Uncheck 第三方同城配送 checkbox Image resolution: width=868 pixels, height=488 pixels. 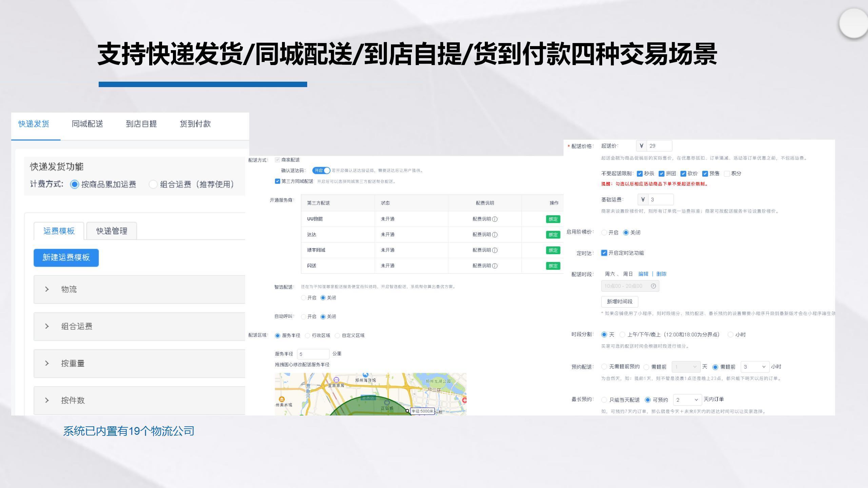(x=277, y=181)
